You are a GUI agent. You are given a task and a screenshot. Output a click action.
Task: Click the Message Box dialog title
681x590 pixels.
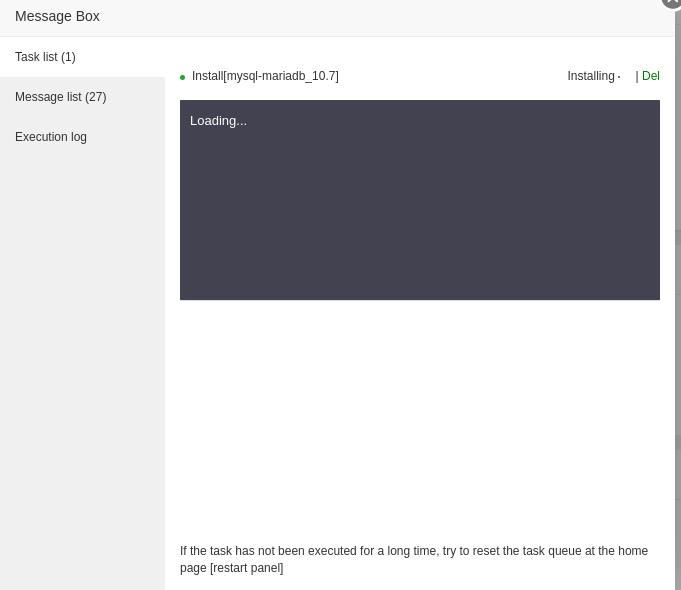[x=57, y=16]
